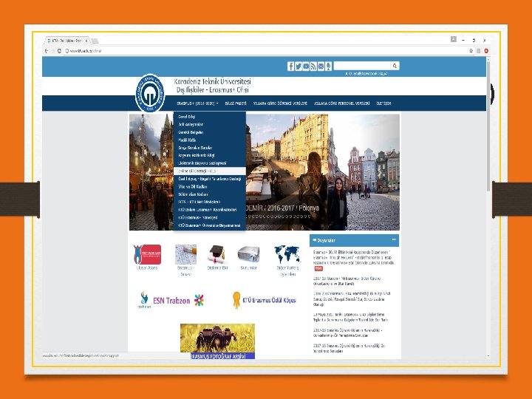Close the KTÜ browser tab
Screen dimensions: 532x399
pyautogui.click(x=86, y=41)
